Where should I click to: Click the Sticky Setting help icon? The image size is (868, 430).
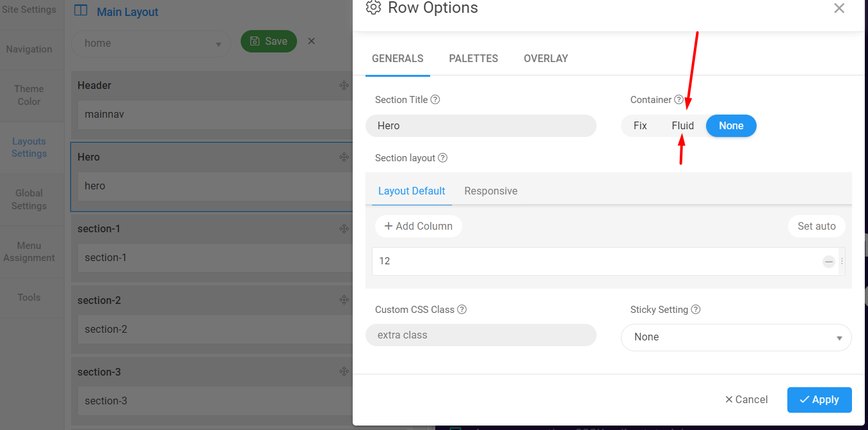click(696, 310)
